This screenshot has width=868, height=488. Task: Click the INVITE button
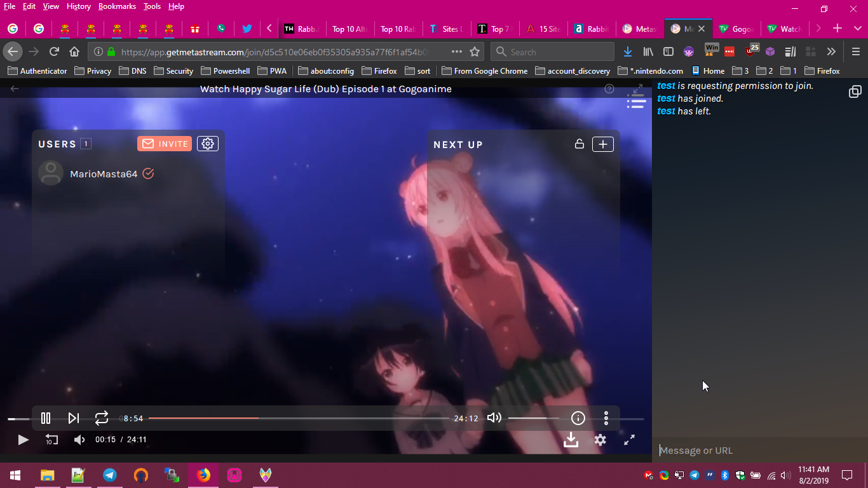coord(165,144)
